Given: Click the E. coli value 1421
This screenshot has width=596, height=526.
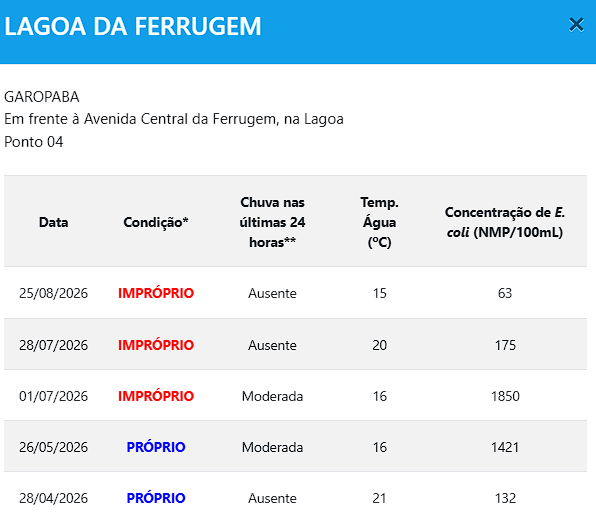Looking at the screenshot, I should click(x=505, y=447).
